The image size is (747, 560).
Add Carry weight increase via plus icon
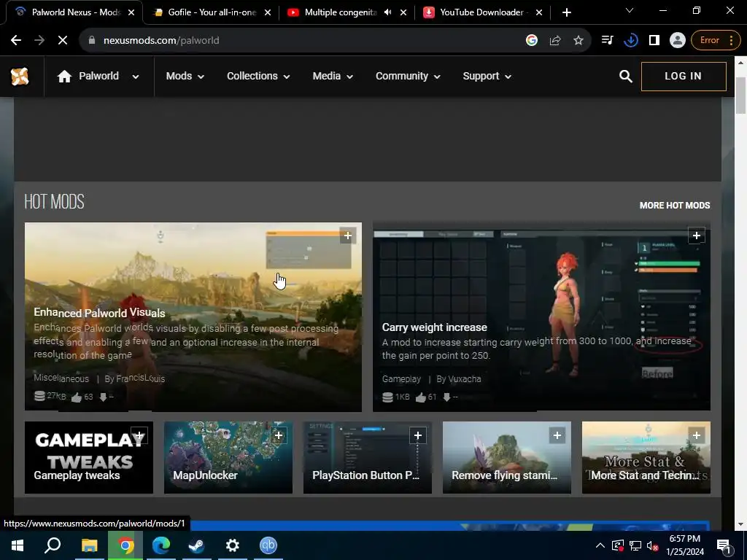pyautogui.click(x=697, y=236)
